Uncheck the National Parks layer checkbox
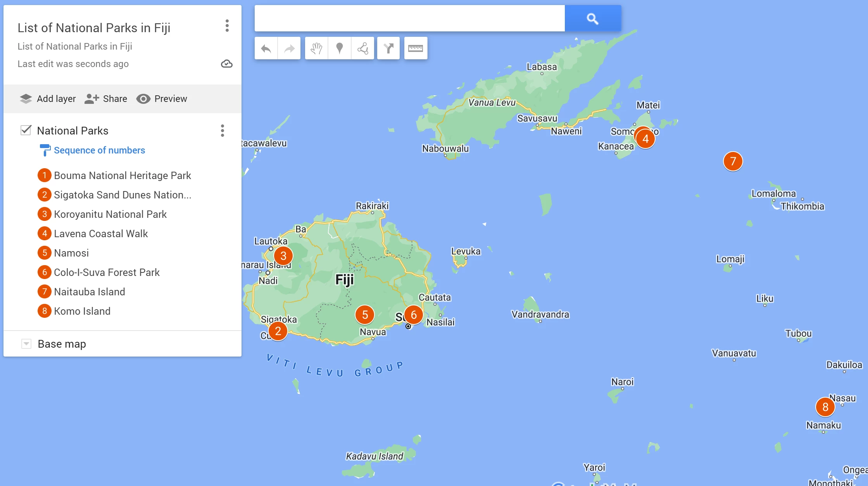Viewport: 868px width, 486px height. point(26,130)
